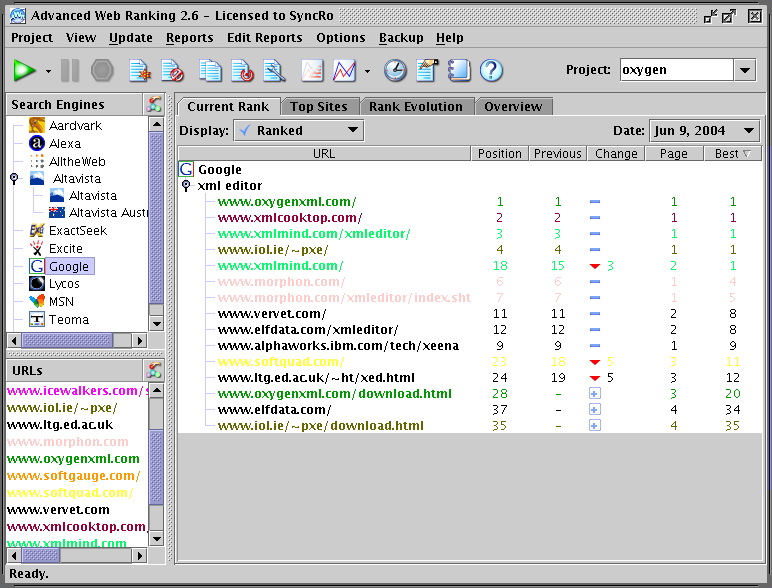Open the Date Jun 9, 2004 dropdown
772x588 pixels.
pos(705,131)
